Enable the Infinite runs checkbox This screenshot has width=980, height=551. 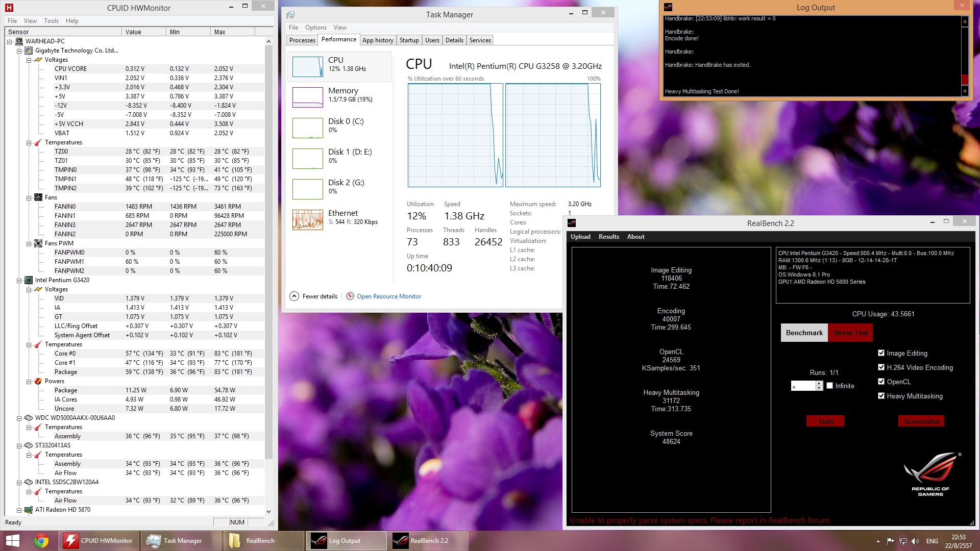830,386
